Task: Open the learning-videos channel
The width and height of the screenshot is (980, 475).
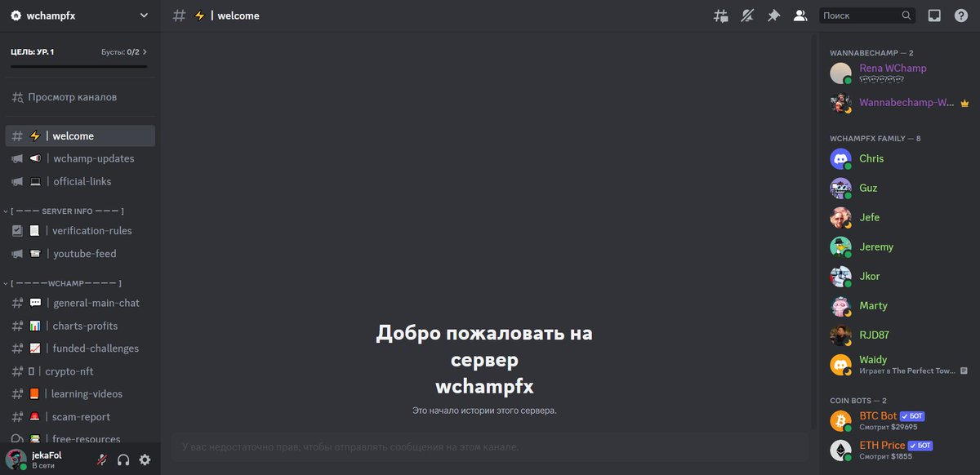Action: (80, 394)
